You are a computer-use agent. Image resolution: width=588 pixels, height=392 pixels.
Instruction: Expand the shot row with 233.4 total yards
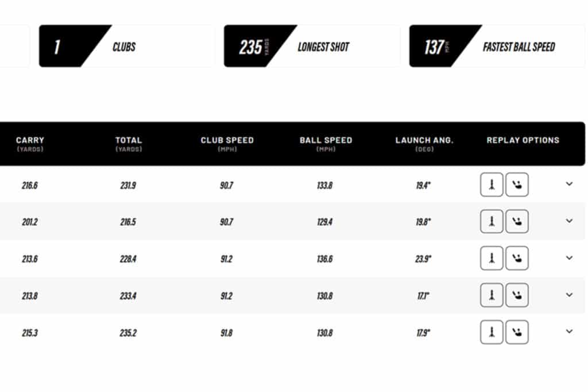click(569, 294)
